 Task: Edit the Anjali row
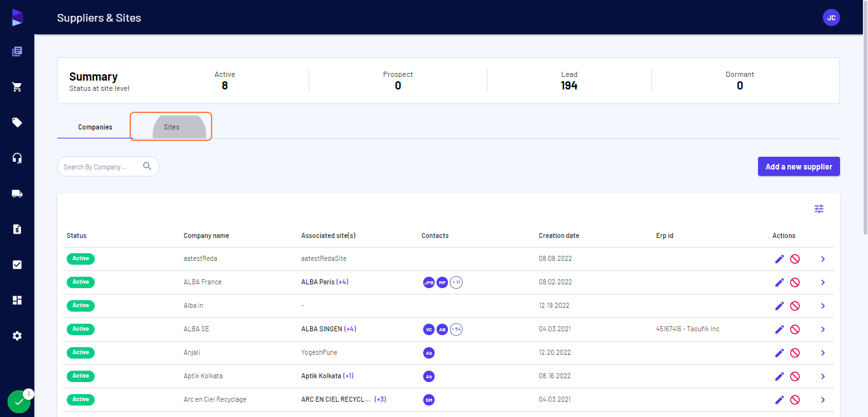click(x=780, y=353)
